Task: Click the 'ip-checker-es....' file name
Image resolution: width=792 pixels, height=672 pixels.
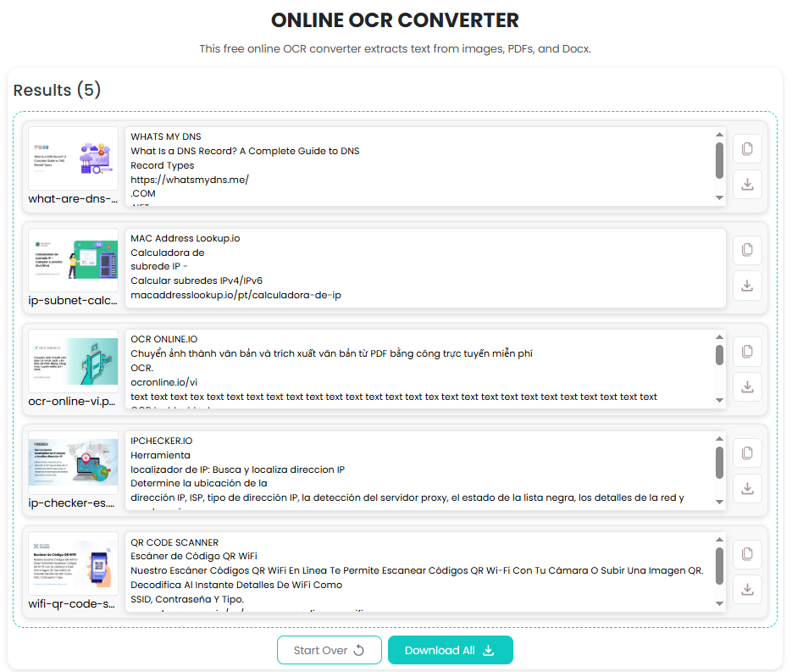Action: click(72, 503)
